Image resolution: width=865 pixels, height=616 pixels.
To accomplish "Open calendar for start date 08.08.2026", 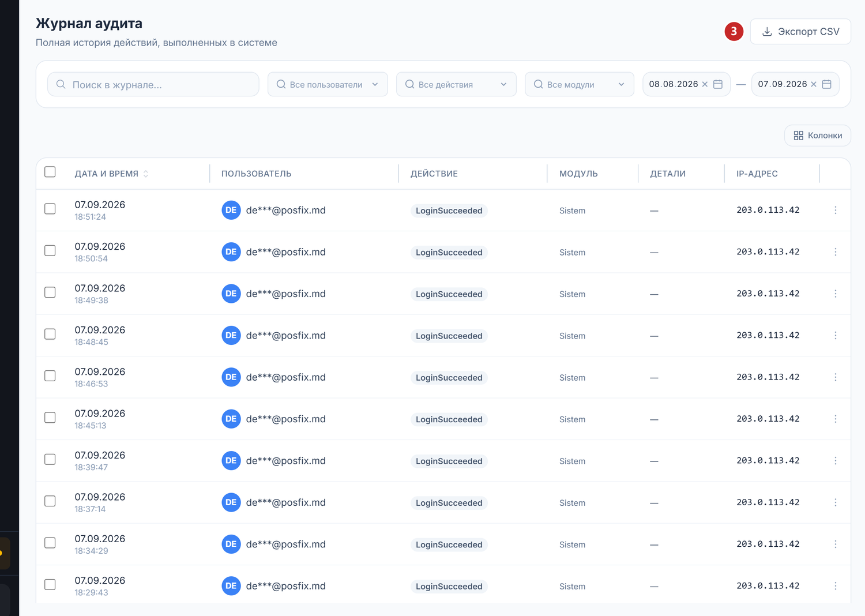I will [718, 84].
